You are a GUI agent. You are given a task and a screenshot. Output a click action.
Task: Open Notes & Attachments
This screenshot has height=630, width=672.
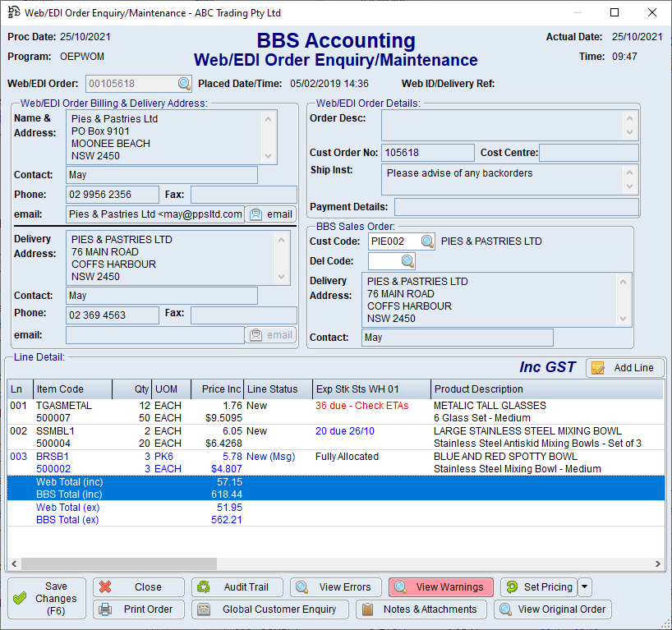click(421, 609)
